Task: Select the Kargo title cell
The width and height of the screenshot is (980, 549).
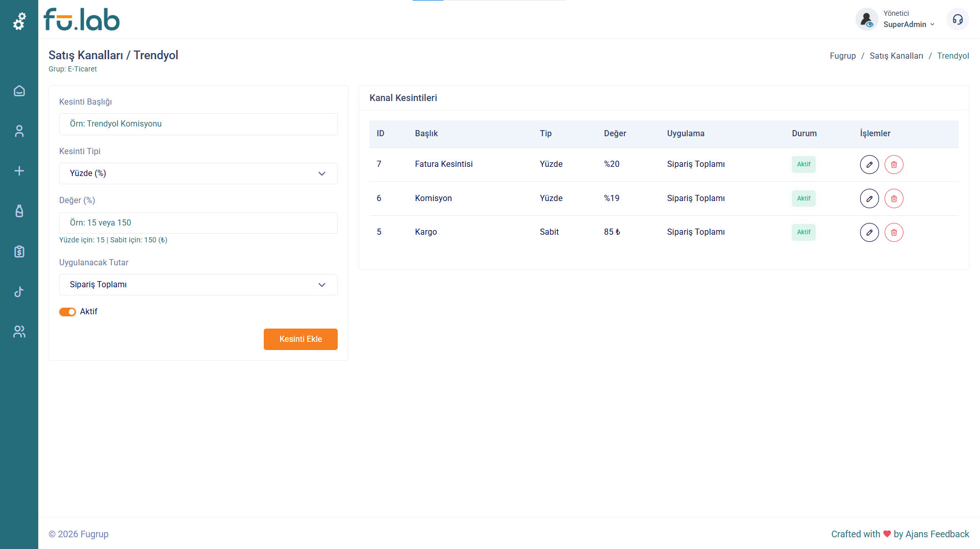Action: click(426, 232)
